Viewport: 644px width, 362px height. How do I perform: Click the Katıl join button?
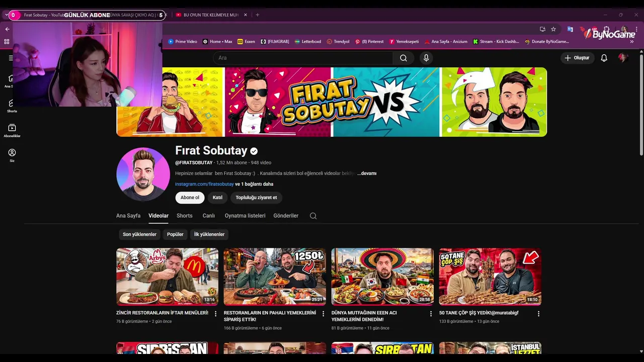tap(217, 198)
